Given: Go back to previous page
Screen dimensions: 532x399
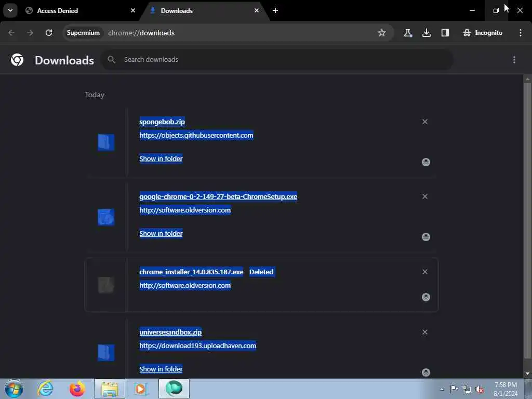Looking at the screenshot, I should tap(11, 33).
